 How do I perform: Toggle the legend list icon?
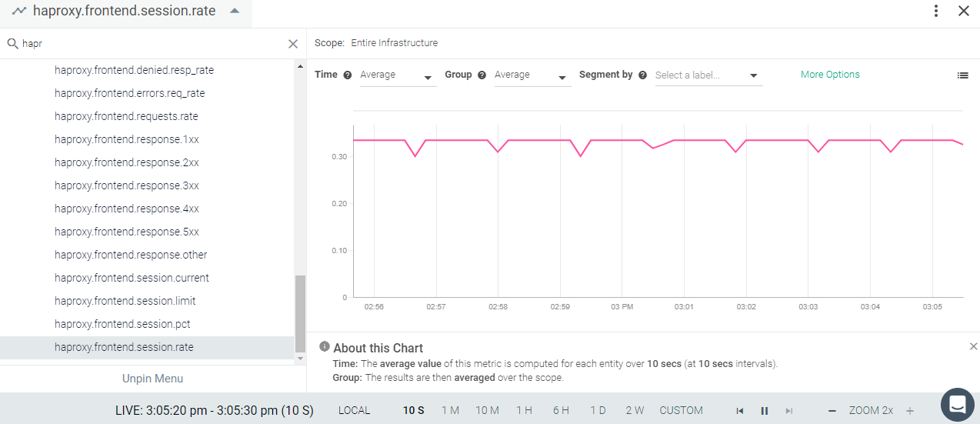pyautogui.click(x=962, y=75)
